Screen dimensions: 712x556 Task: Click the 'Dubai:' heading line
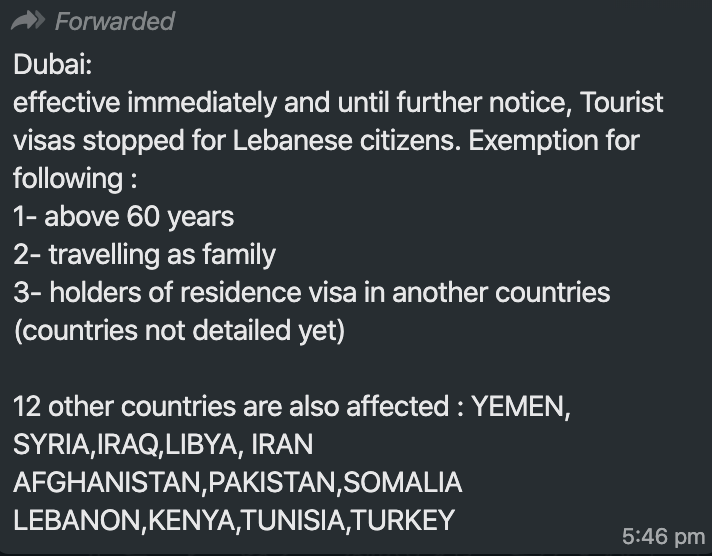53,64
